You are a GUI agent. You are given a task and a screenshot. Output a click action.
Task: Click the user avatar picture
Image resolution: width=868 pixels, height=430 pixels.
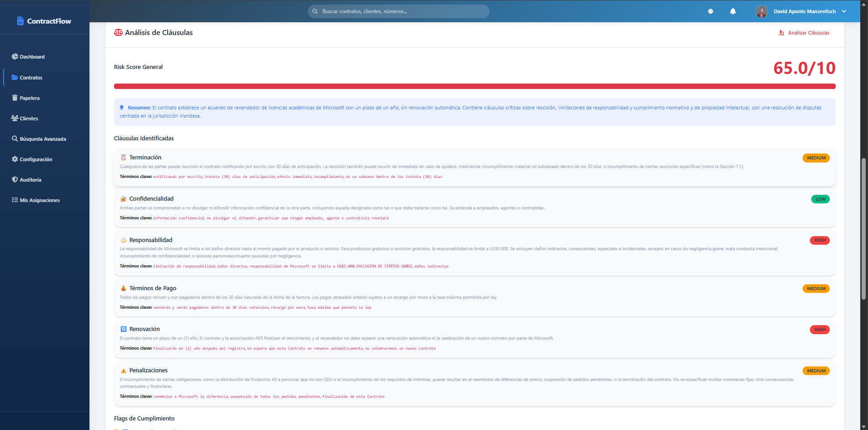coord(762,11)
